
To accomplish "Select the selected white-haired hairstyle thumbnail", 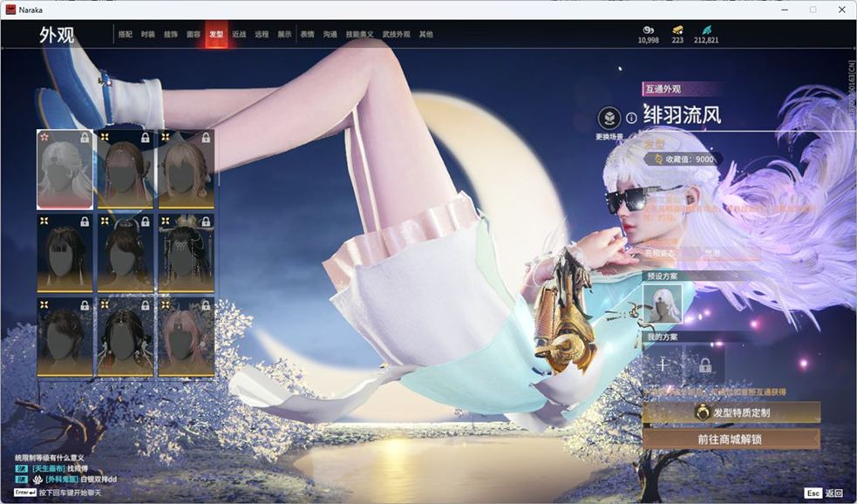I will tap(65, 169).
